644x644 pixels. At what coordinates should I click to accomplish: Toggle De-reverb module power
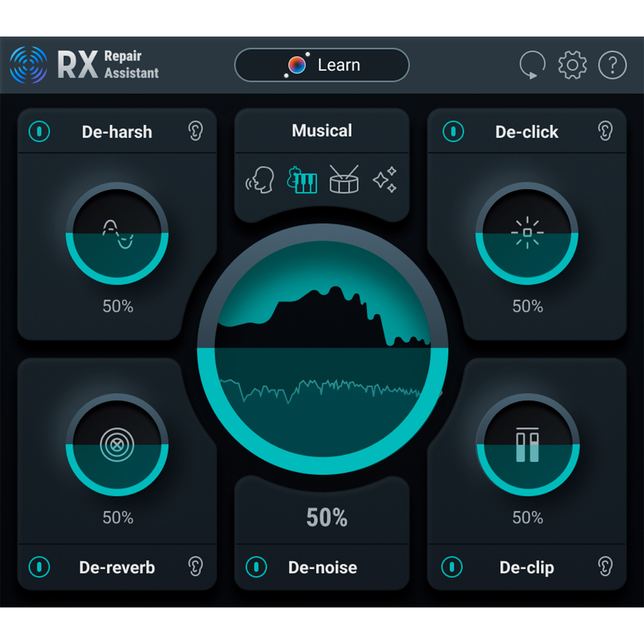tap(40, 567)
